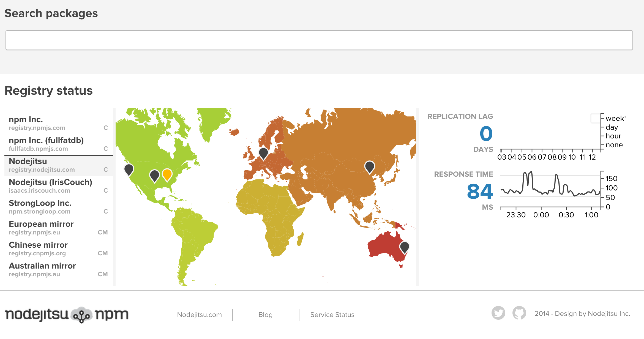The width and height of the screenshot is (644, 339).
Task: Click the dark map pin on US west coast
Action: click(x=129, y=170)
